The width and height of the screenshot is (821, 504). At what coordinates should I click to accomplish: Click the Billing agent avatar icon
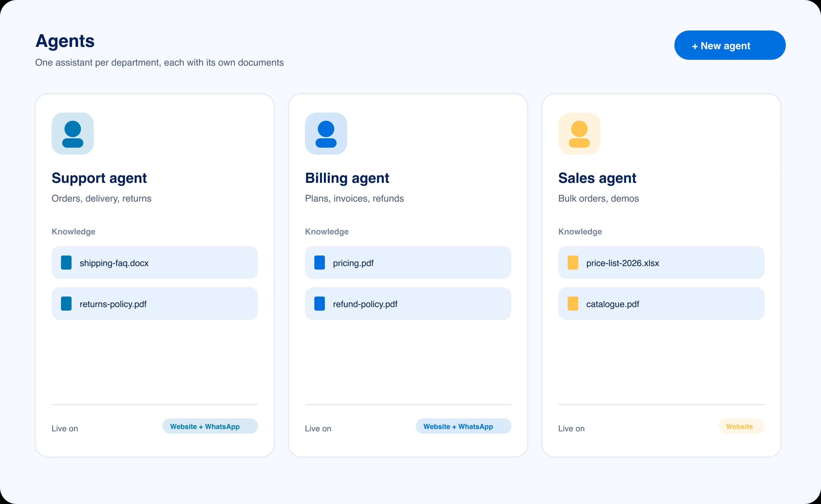click(x=326, y=134)
